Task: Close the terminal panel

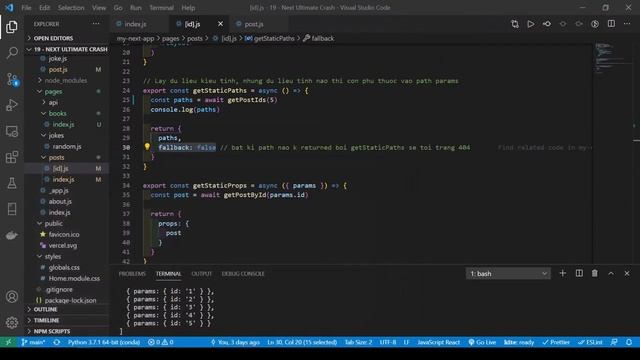Action: point(627,273)
